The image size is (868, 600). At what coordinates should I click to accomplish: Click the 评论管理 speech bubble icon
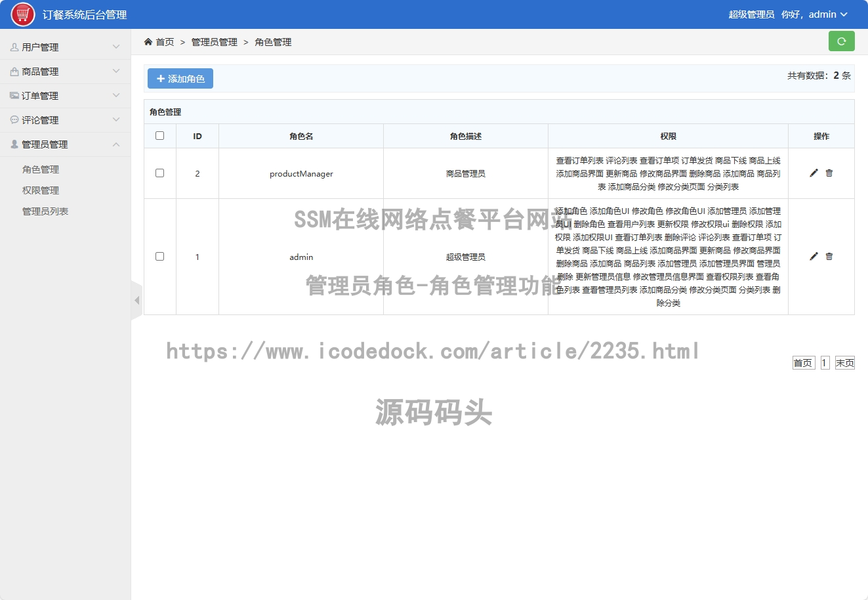coord(14,120)
